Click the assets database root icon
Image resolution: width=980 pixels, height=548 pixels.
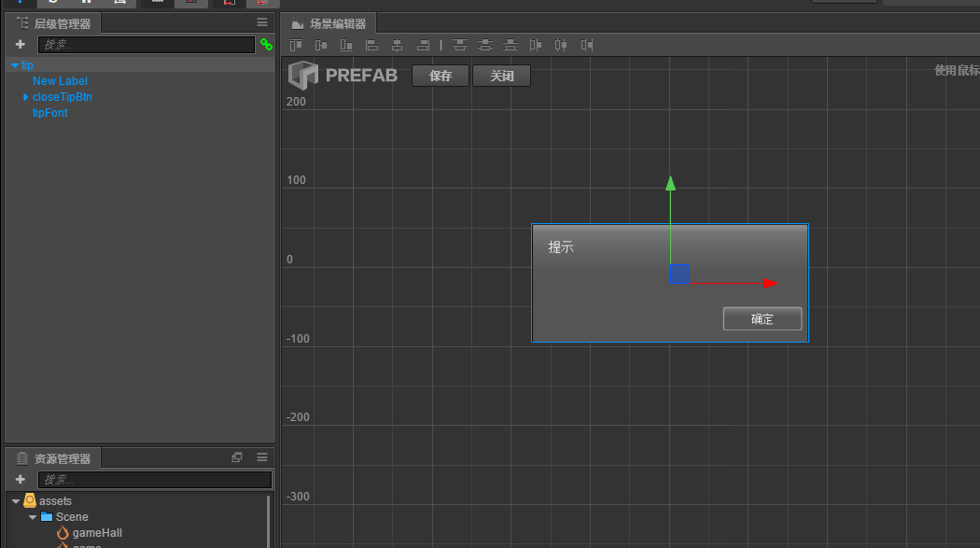pyautogui.click(x=29, y=500)
